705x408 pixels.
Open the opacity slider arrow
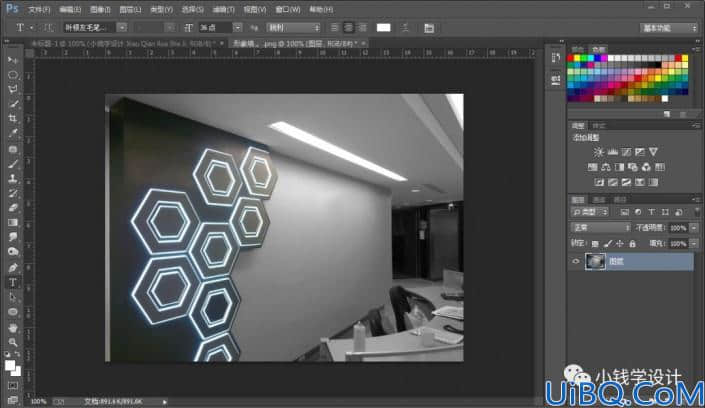tap(694, 228)
